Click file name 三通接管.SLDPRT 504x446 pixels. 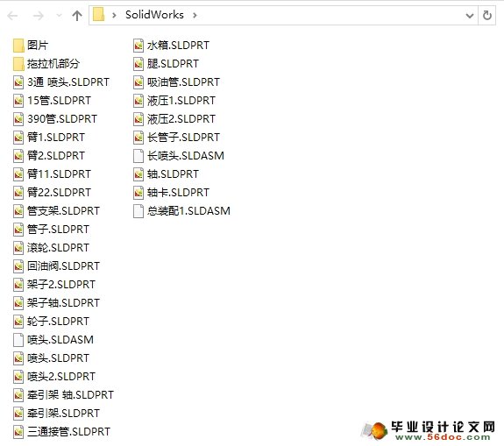coord(68,431)
